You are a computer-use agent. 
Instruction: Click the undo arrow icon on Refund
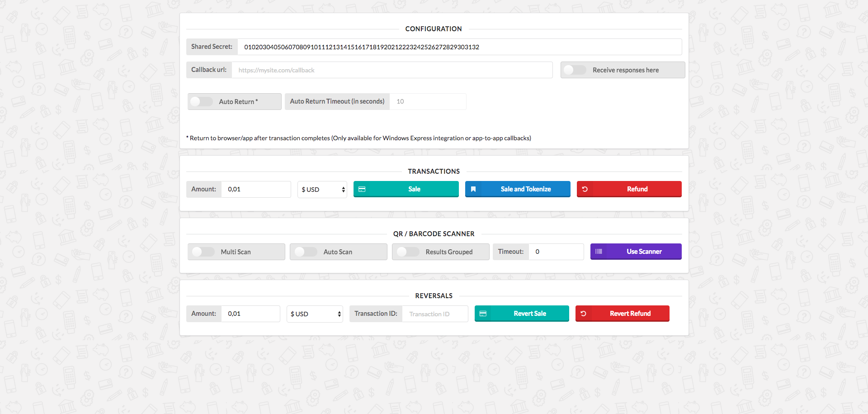pos(585,189)
